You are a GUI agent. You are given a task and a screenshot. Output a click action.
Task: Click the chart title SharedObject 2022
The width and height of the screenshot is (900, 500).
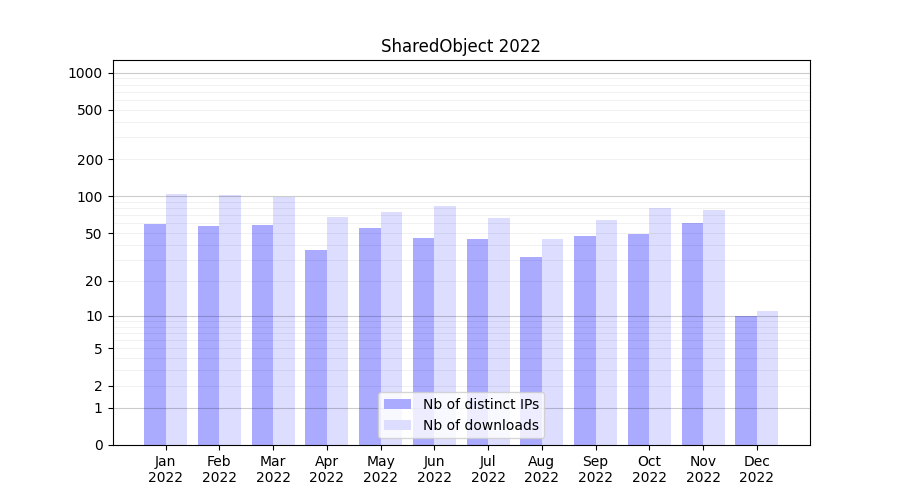click(x=460, y=46)
